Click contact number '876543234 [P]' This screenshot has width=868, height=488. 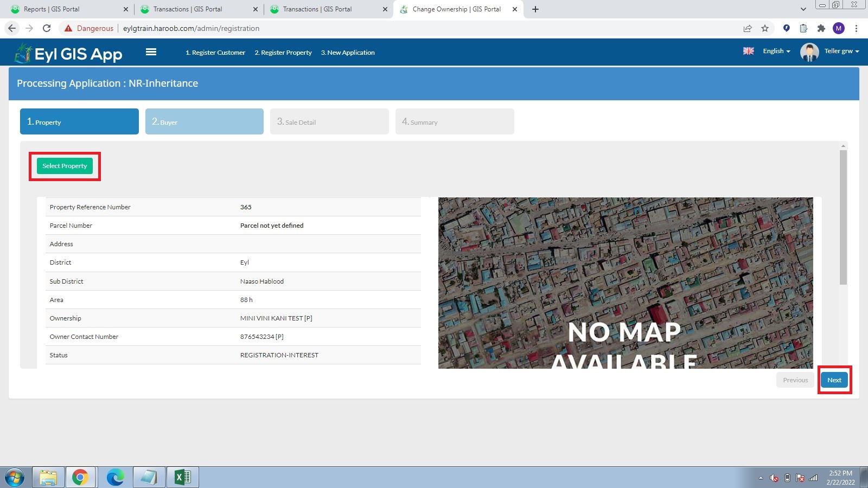[261, 337]
